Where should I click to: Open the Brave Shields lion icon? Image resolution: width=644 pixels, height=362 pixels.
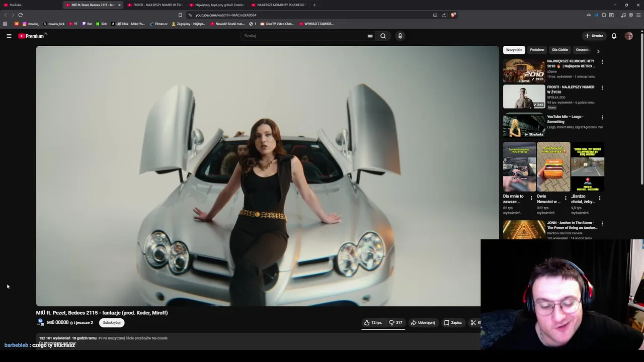[x=453, y=15]
